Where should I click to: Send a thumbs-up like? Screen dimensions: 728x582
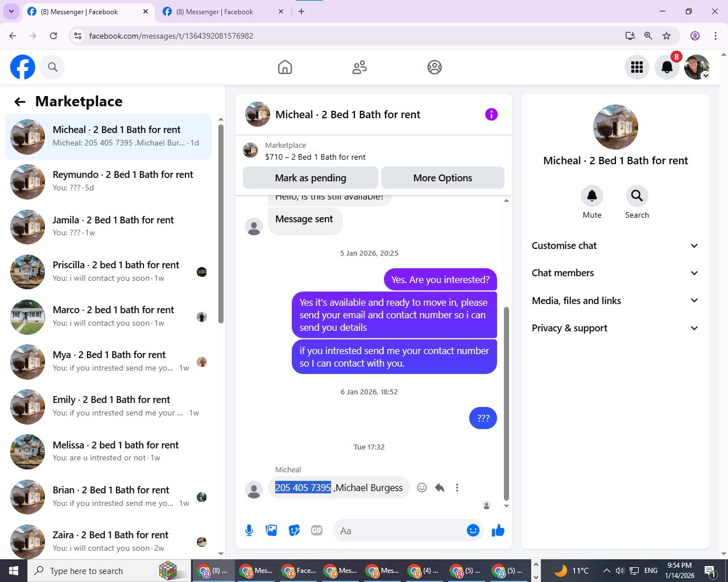(x=498, y=531)
